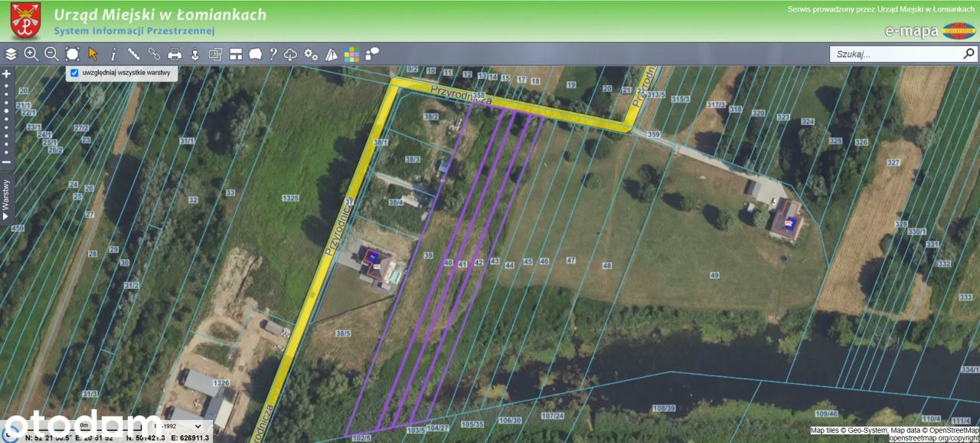Click "Urząd Miejski w Łomiankach" title
This screenshot has width=980, height=443.
click(x=160, y=15)
